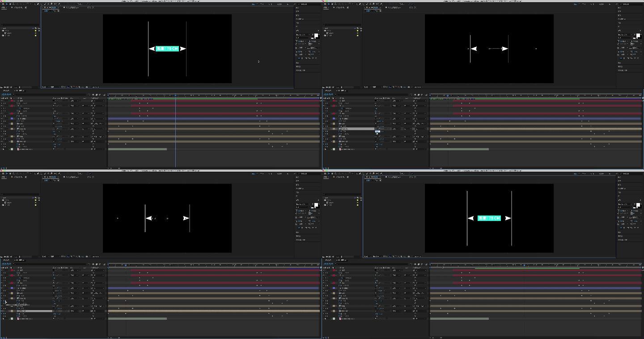Select the short green layer bar, top-left timeline
644x339 pixels.
(x=137, y=149)
